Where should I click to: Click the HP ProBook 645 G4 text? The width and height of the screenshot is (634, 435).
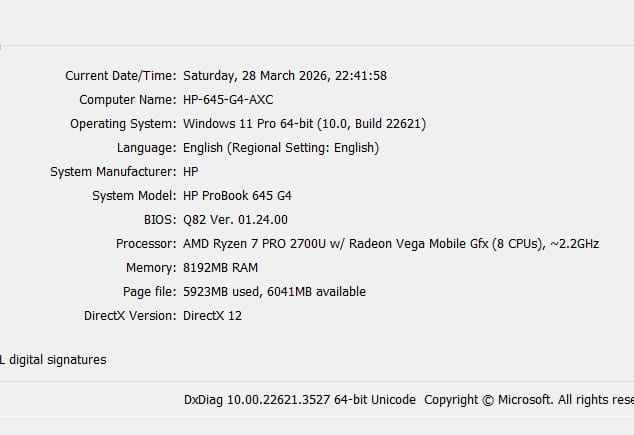tap(237, 196)
